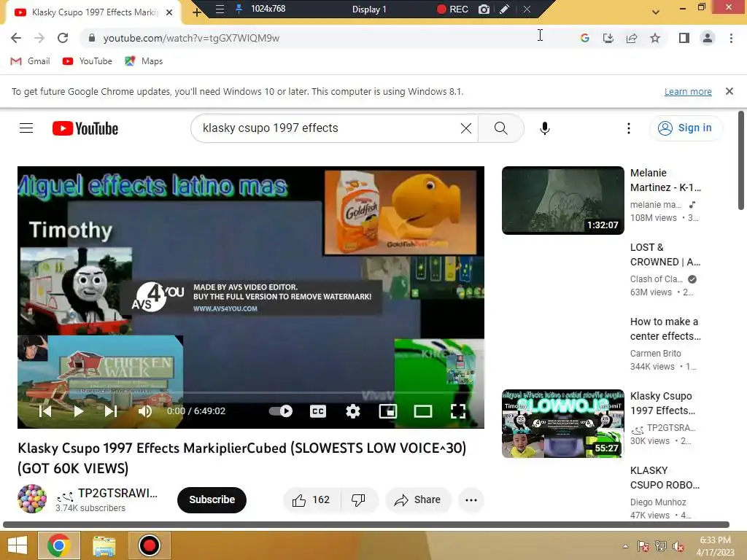
Task: Run search with magnifier button
Action: 500,128
